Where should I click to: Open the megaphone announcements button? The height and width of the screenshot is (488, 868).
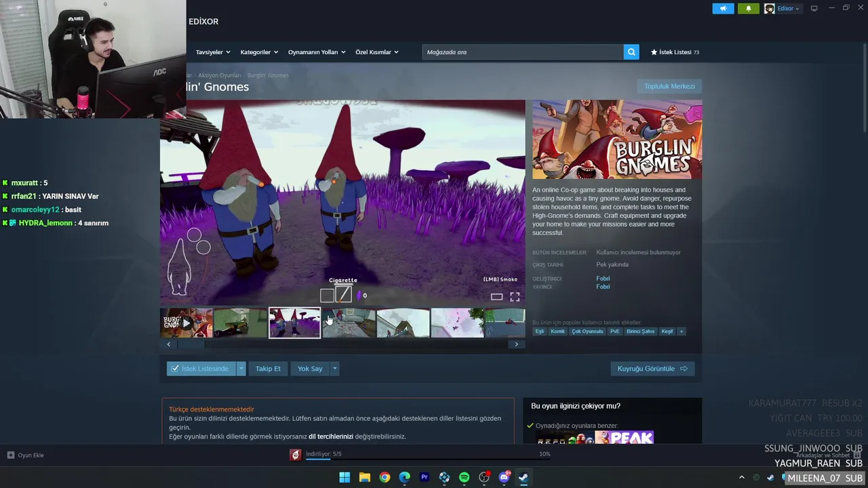723,8
